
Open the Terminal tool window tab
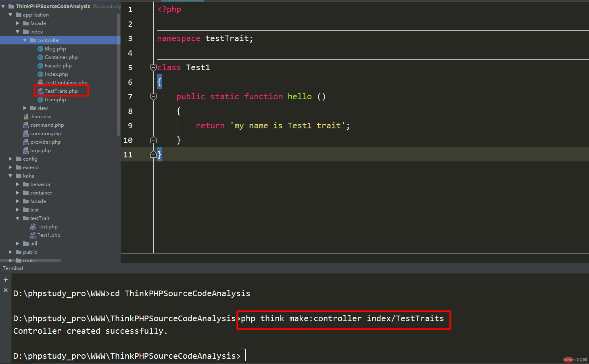[x=13, y=268]
